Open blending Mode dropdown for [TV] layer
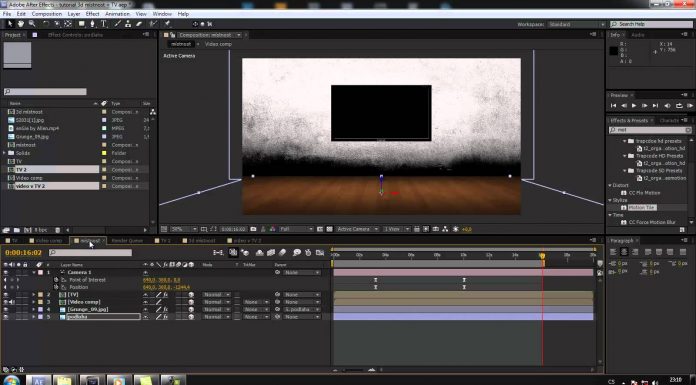Screen dimensions: 696x385 pyautogui.click(x=217, y=294)
